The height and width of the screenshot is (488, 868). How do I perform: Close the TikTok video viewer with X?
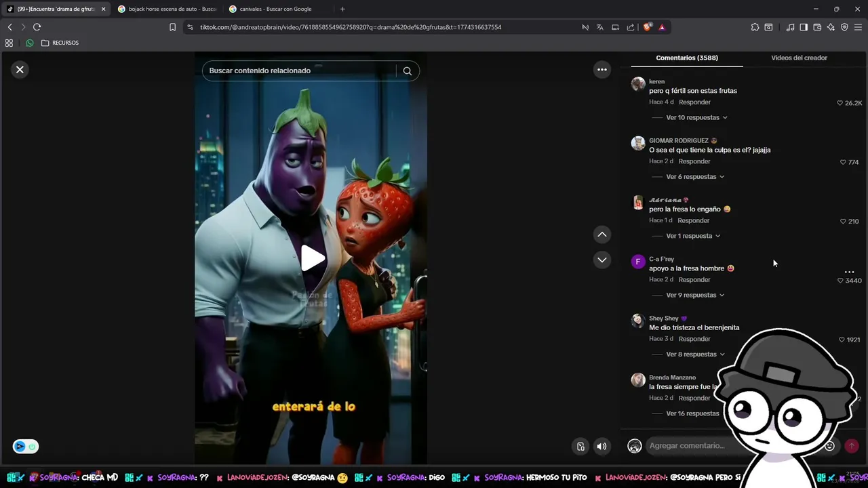20,70
